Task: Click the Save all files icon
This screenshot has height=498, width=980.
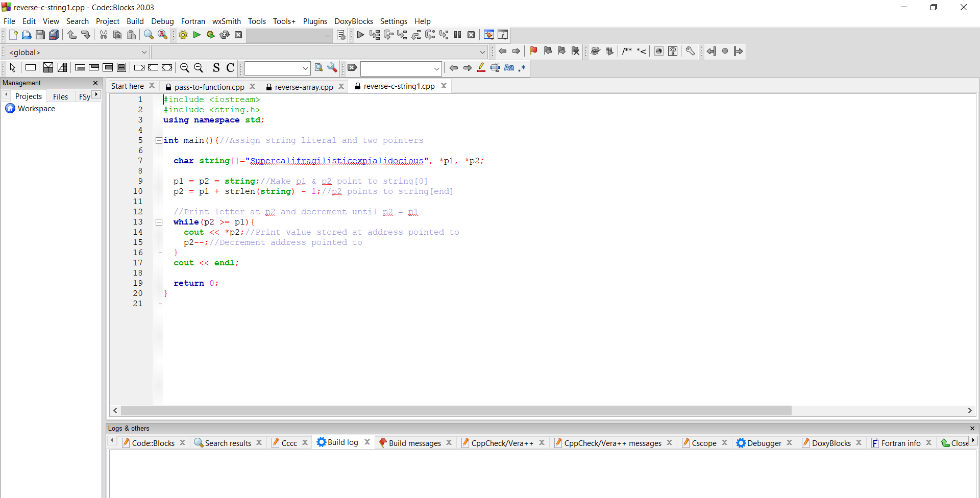Action: tap(54, 35)
